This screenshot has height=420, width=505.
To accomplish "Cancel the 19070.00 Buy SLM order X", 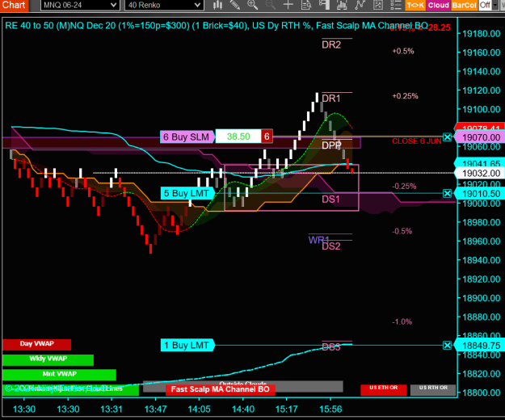I will pos(447,137).
